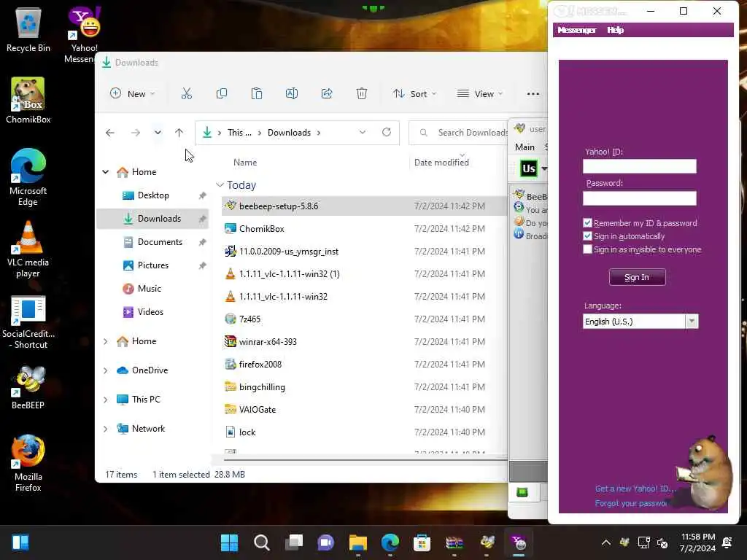Open Main menu in BeeBEEP window
Viewport: 747px width, 560px height.
coord(525,147)
